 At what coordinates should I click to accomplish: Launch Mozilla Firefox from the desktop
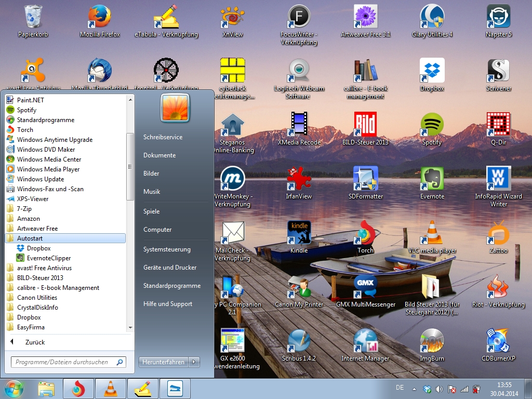[100, 21]
